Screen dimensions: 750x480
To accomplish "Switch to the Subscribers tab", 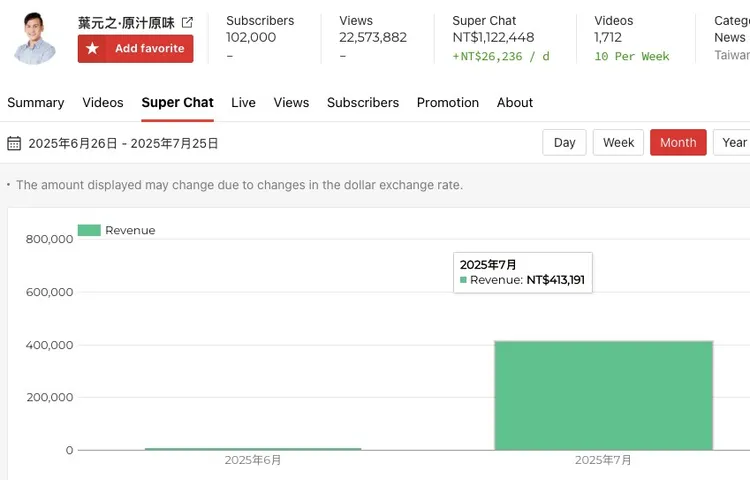I will 363,102.
